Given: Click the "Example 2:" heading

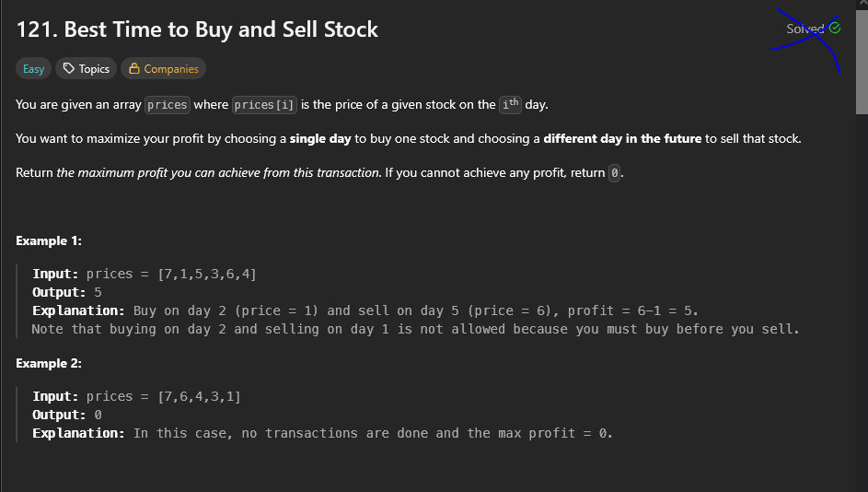Looking at the screenshot, I should pyautogui.click(x=49, y=363).
